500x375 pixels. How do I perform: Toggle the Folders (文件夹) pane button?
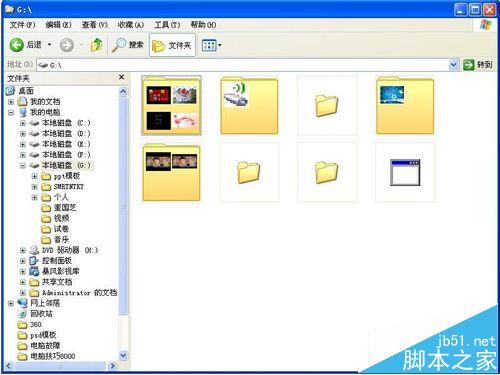pos(172,45)
